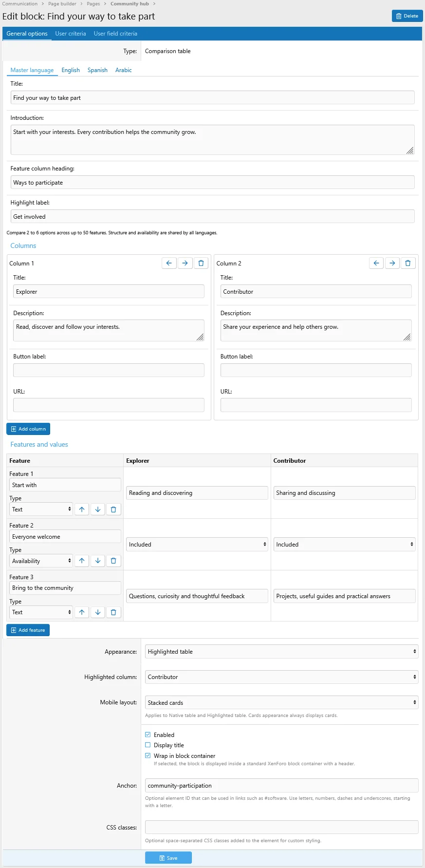
Task: Click Column 2 Title field with Contributor
Action: click(x=316, y=292)
